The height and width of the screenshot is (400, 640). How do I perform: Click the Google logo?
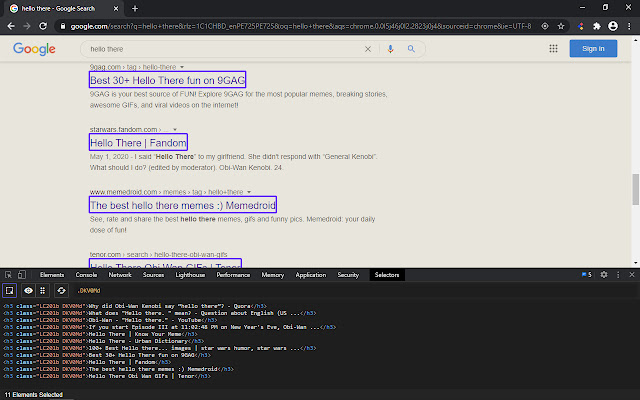coord(34,49)
